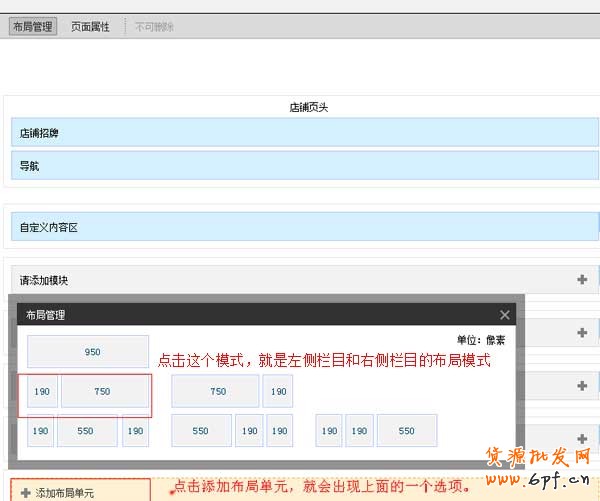The width and height of the screenshot is (600, 501).
Task: Select the 190-190-550 three-column layout
Action: (x=378, y=431)
